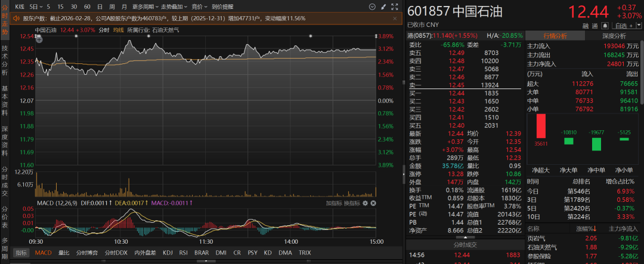Click the 14:56 trade row
This screenshot has height=264, width=644.
pos(465,256)
